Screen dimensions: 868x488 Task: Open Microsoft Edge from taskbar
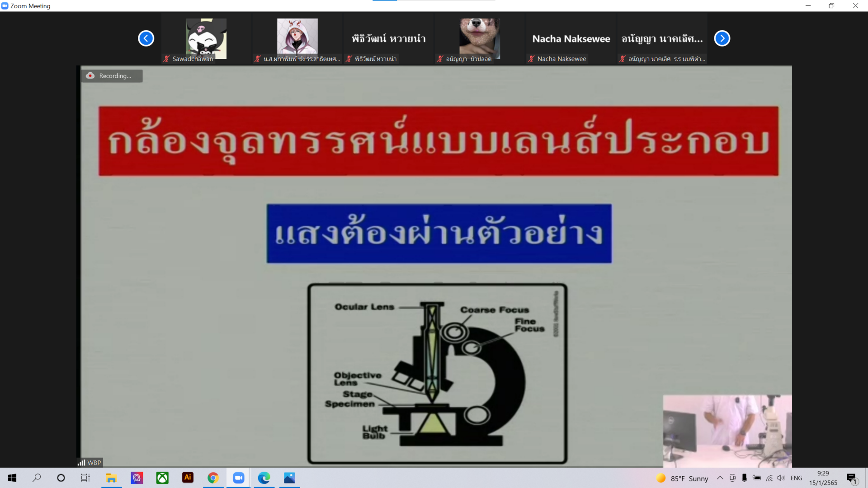(264, 478)
